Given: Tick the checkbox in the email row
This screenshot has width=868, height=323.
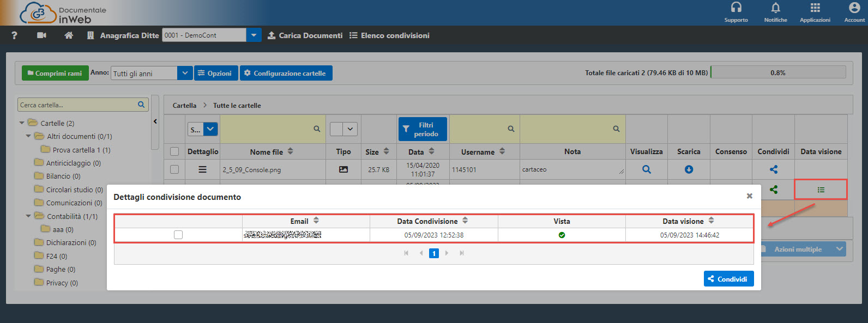Looking at the screenshot, I should tap(178, 235).
